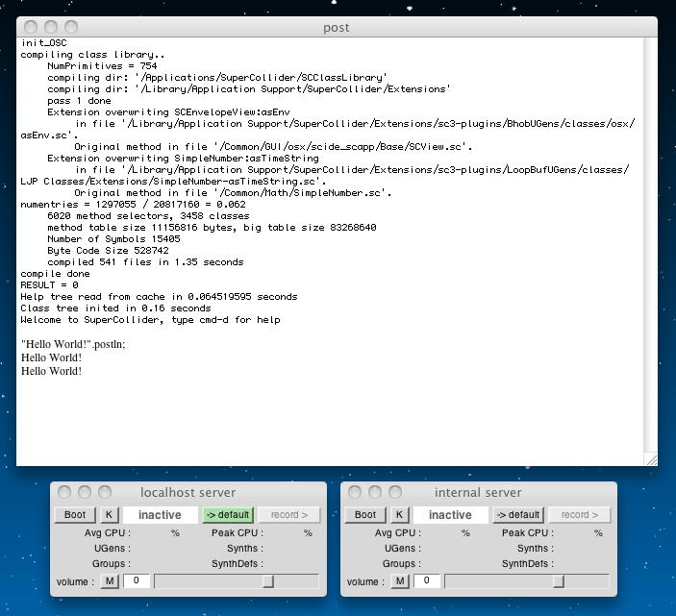The image size is (676, 616).
Task: Click Groups label on internal server
Action: (401, 563)
